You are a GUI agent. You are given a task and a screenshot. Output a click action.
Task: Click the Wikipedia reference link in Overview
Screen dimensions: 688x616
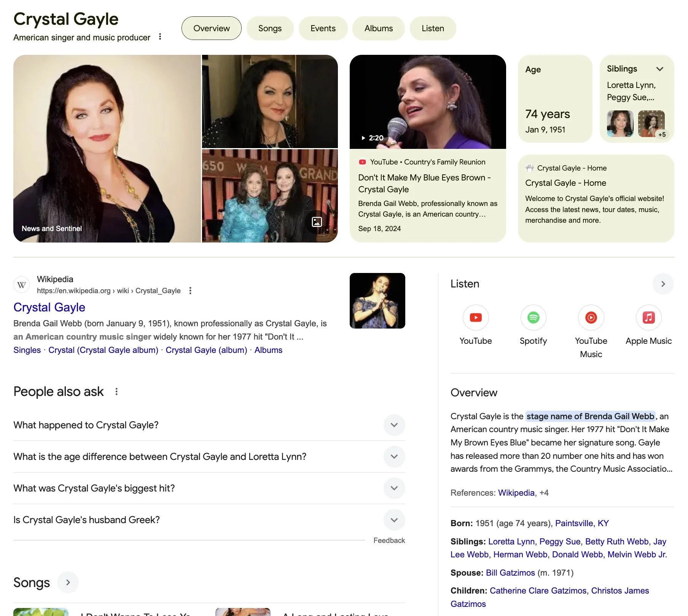pyautogui.click(x=516, y=493)
